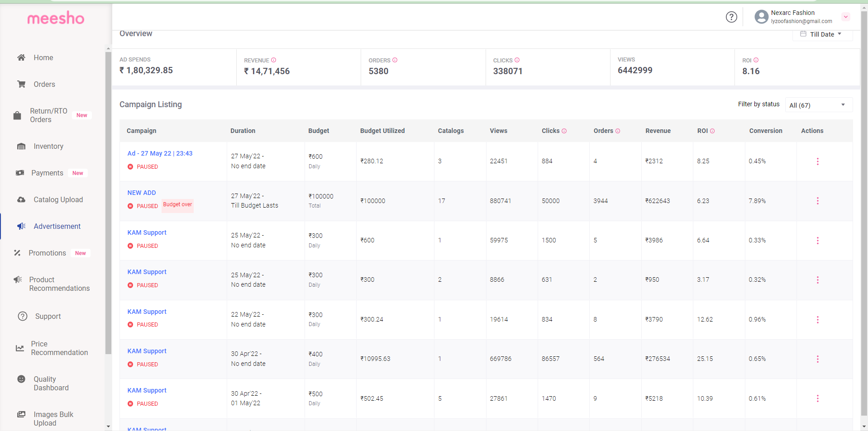Open the Ad - 27 May 22 | 23:43 campaign
Screen dimensions: 868x431
pos(160,153)
